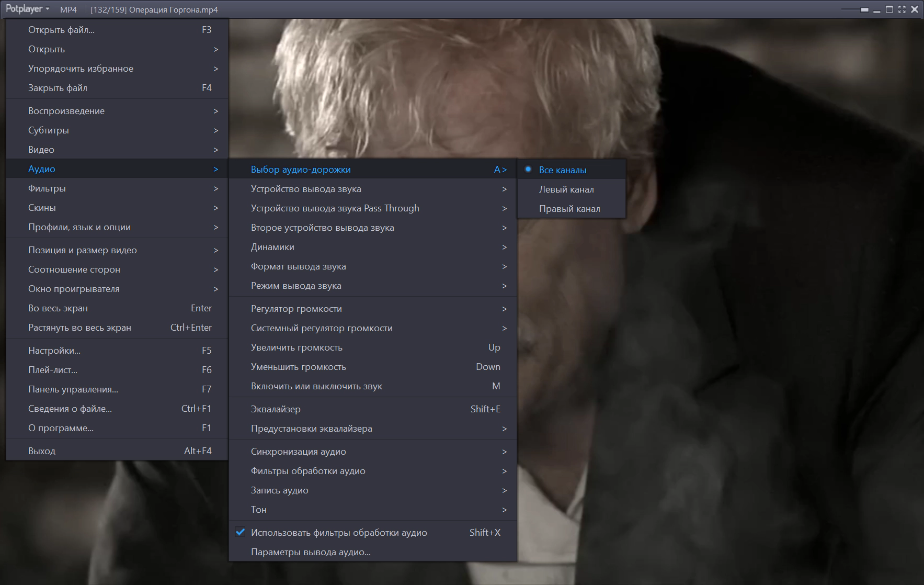This screenshot has width=924, height=585.
Task: Open 'Устройство вывода звука Pass Through' submenu
Action: coord(373,208)
